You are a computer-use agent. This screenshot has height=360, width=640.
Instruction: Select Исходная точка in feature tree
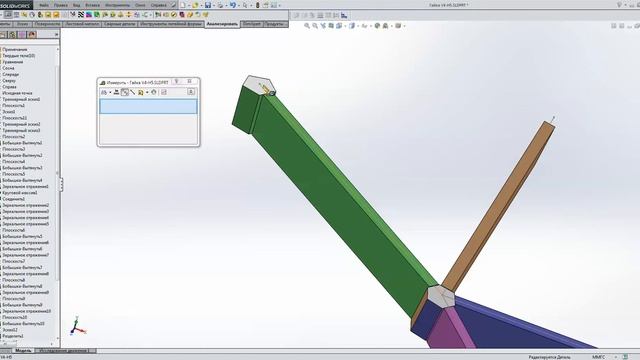[x=17, y=93]
